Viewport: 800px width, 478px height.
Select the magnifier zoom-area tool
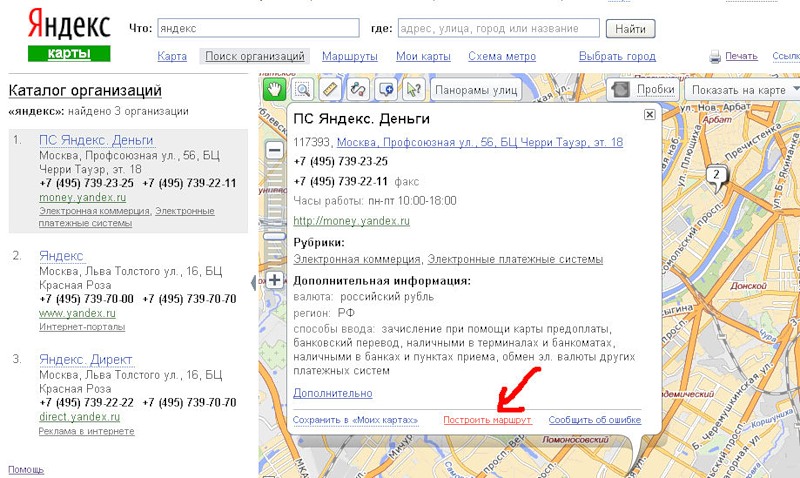click(303, 90)
